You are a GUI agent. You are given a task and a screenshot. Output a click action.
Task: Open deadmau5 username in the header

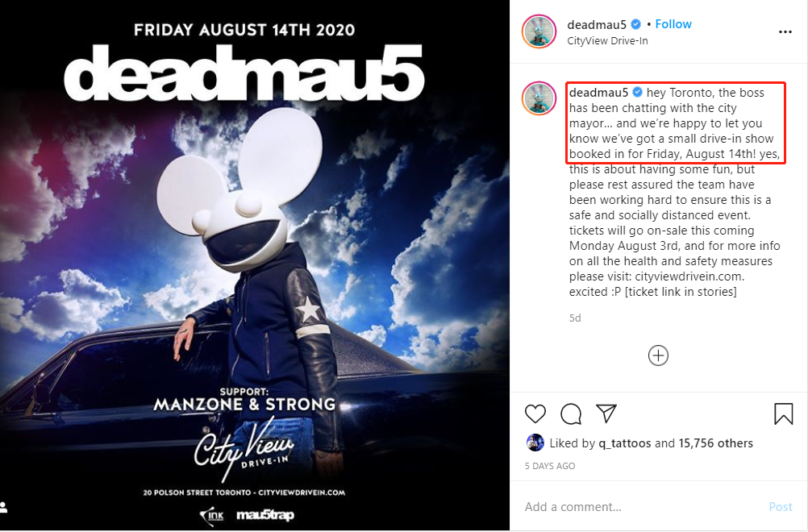(597, 24)
